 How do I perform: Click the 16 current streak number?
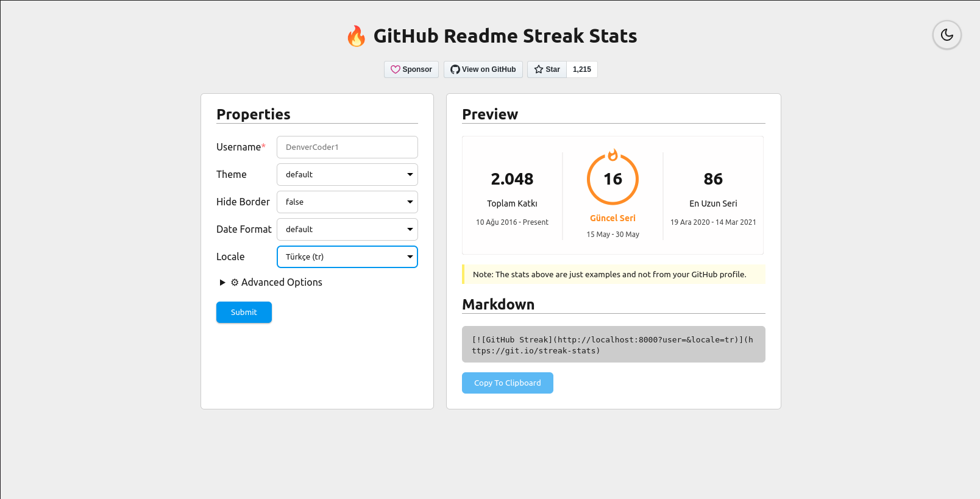pos(613,179)
